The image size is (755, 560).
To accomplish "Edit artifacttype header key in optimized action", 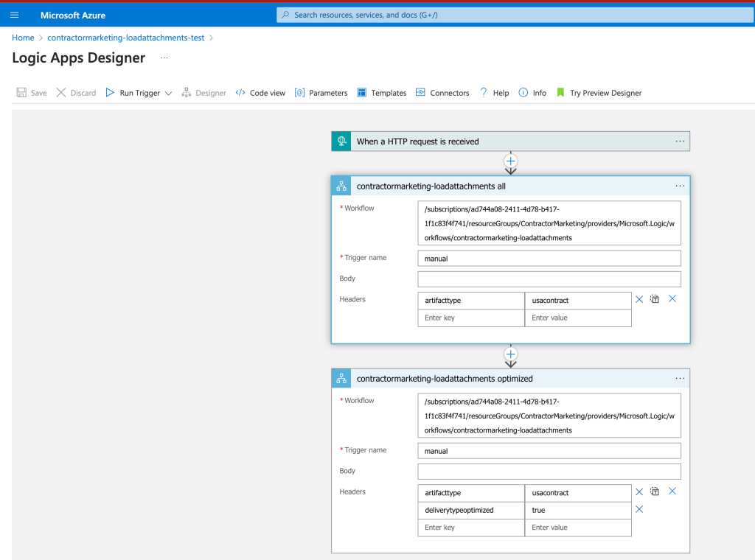I will (x=471, y=493).
